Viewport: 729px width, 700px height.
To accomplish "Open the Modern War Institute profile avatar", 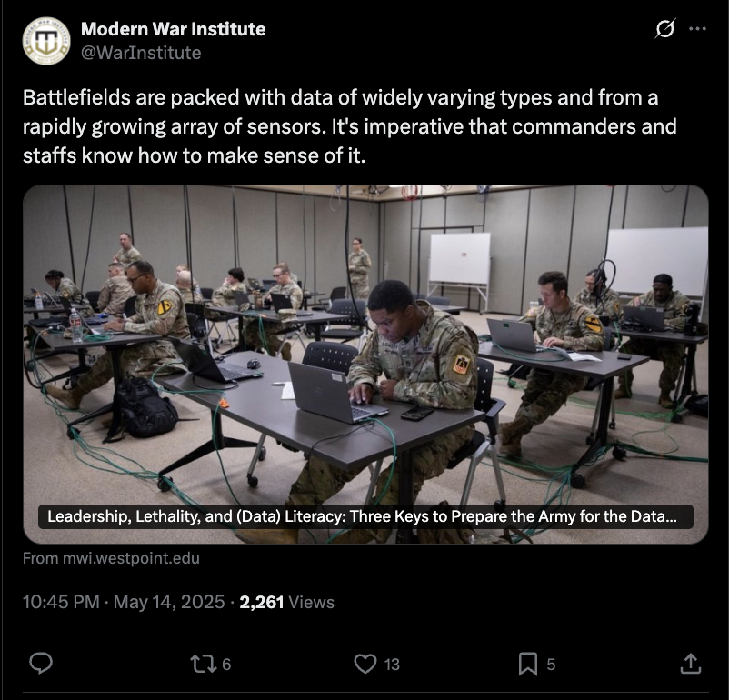I will pos(46,41).
